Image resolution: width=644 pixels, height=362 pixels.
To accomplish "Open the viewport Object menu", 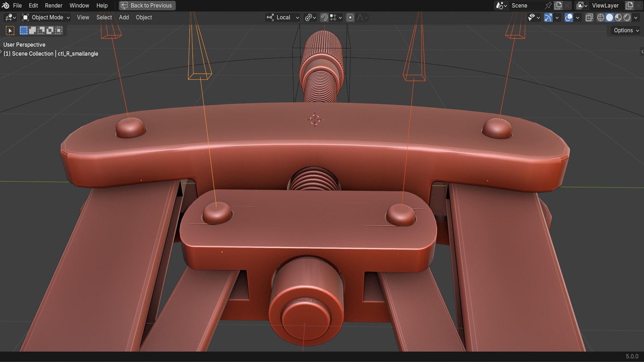I will tap(144, 17).
